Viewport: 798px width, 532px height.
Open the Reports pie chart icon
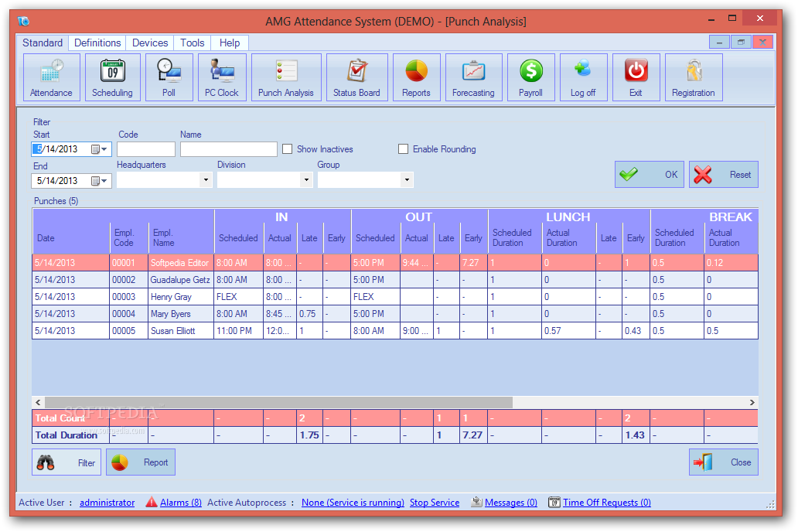[416, 77]
